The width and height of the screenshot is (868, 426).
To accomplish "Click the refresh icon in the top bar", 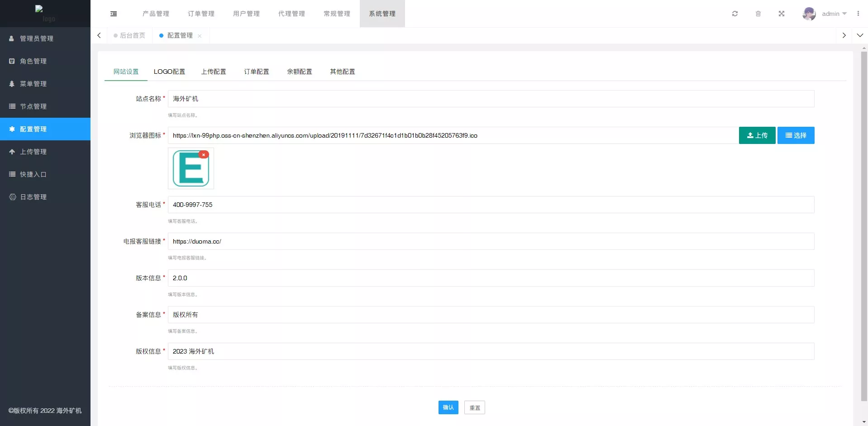I will coord(735,14).
